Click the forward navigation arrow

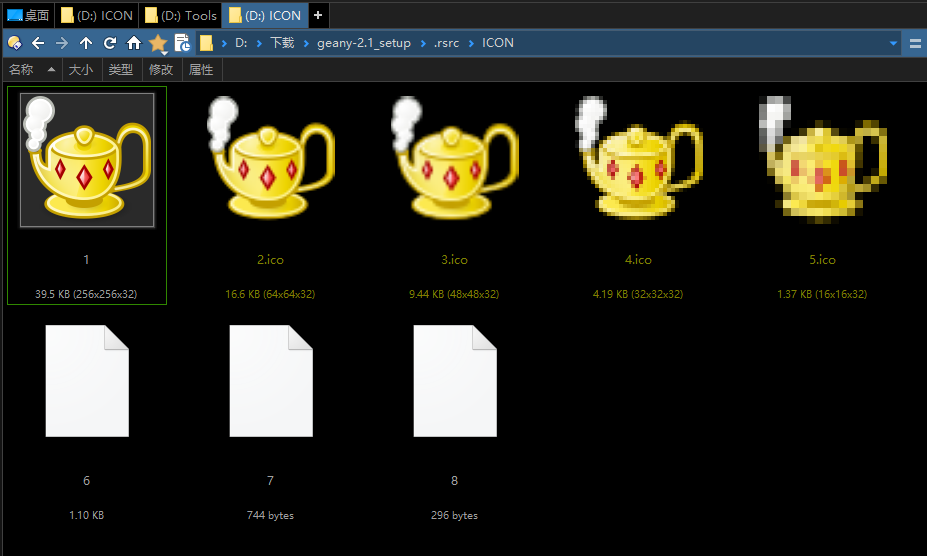click(x=62, y=43)
